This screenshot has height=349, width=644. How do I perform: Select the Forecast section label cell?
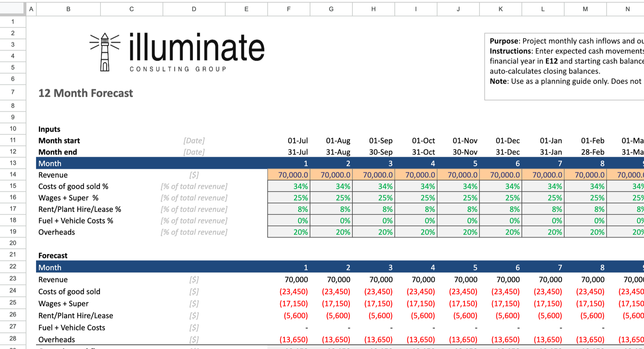(53, 255)
